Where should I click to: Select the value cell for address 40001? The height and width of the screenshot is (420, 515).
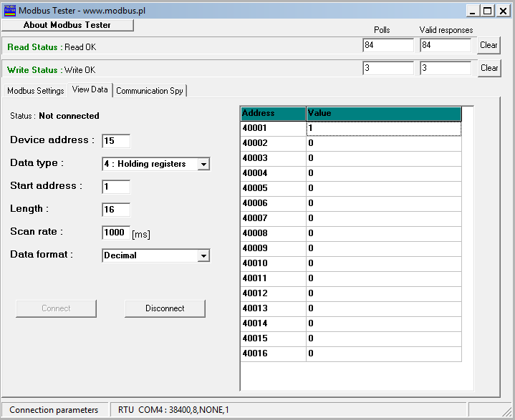coord(383,128)
